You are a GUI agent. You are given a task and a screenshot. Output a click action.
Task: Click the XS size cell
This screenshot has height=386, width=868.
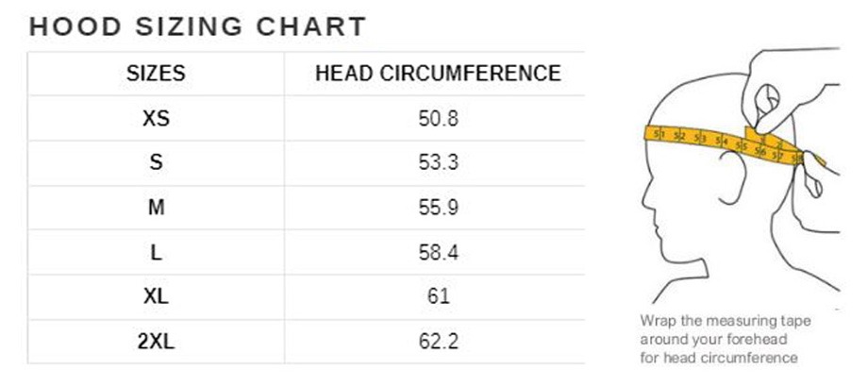coord(156,119)
